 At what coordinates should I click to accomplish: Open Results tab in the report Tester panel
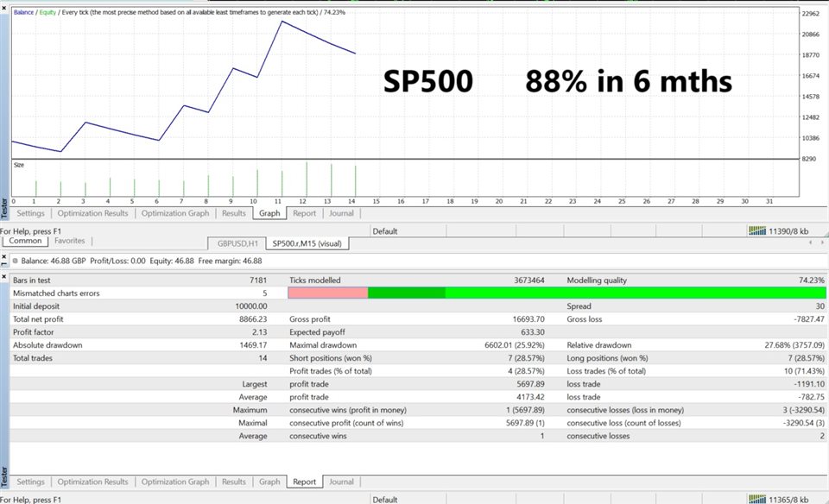pyautogui.click(x=234, y=482)
